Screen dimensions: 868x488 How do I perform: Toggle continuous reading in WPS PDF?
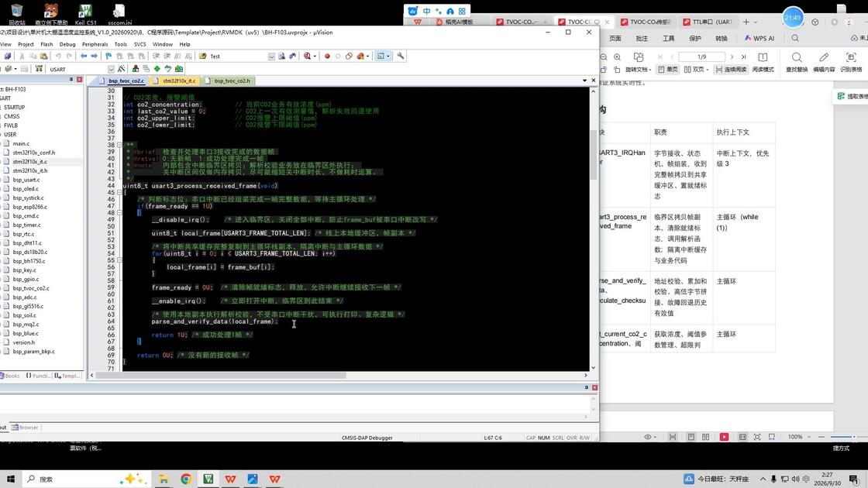(731, 70)
